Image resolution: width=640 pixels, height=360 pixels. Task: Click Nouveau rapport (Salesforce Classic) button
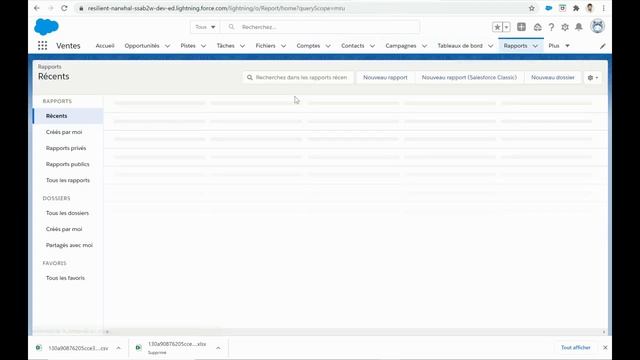(x=469, y=78)
